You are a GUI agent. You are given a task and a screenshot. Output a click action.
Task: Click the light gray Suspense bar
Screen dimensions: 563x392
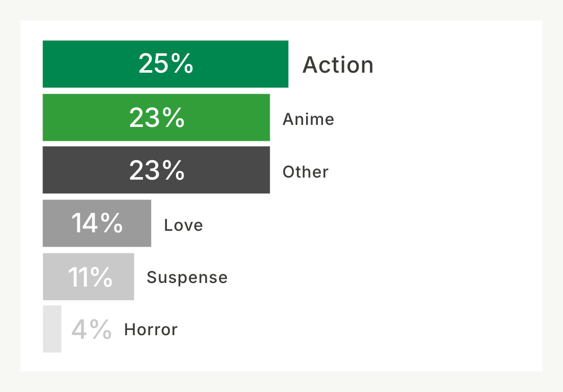point(89,277)
